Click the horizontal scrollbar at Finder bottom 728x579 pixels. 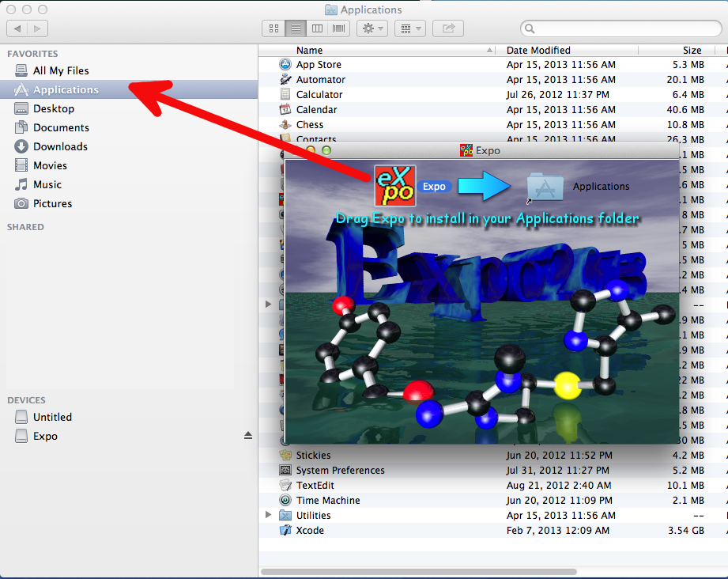coord(419,572)
